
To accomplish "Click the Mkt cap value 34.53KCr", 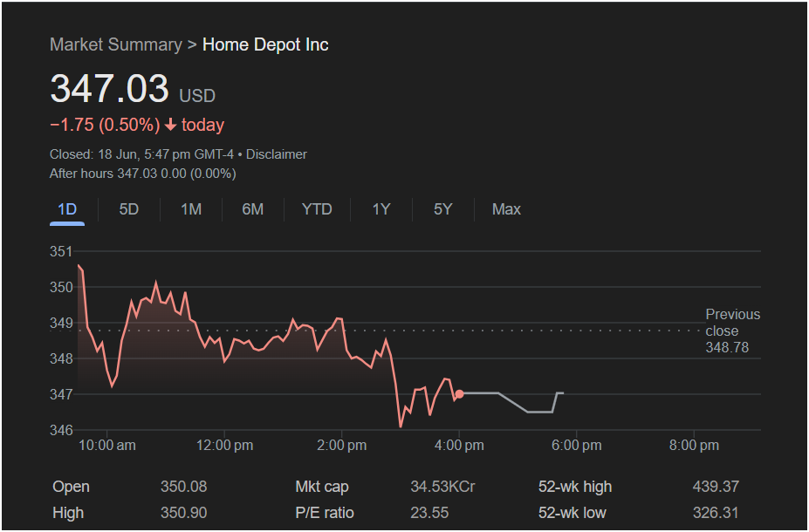I will (x=442, y=487).
